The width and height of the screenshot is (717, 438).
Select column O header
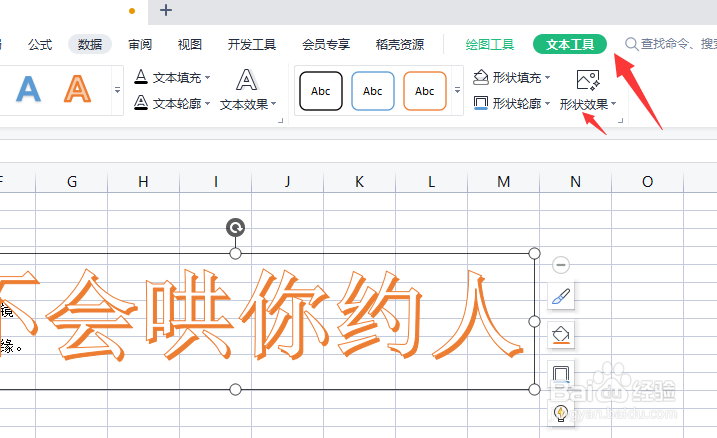click(x=647, y=182)
